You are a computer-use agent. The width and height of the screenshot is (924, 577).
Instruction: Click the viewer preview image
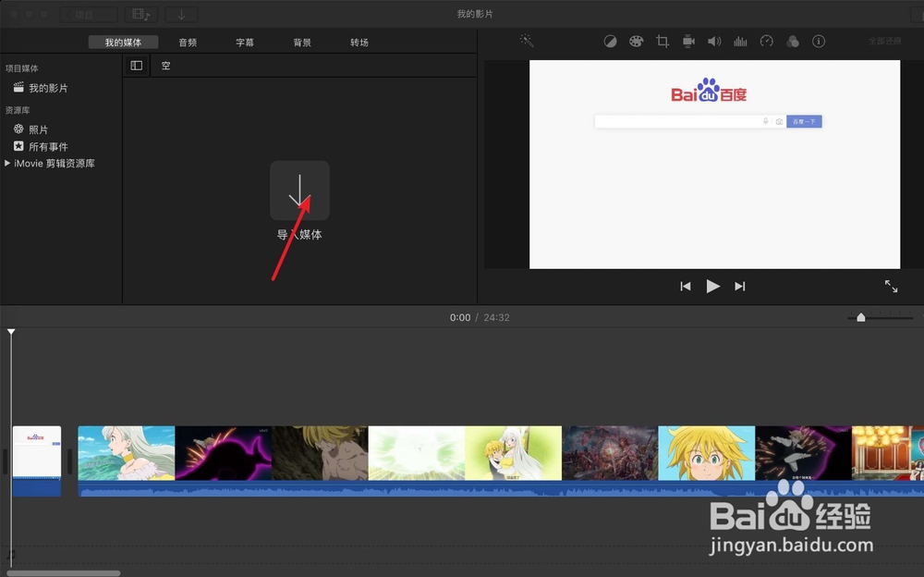point(714,164)
